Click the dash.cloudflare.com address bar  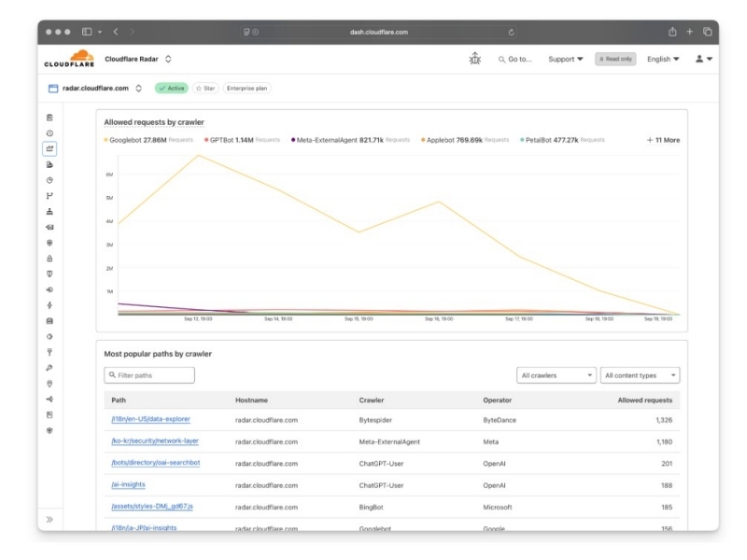click(x=379, y=32)
